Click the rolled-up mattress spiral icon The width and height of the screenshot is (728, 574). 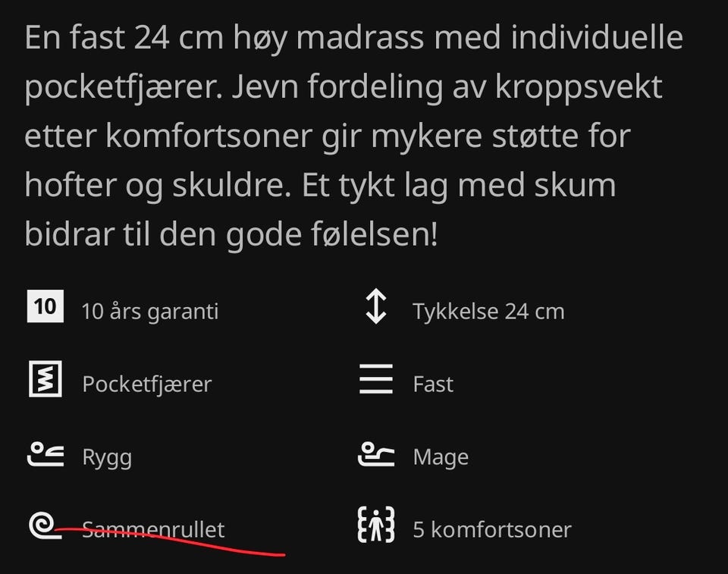(x=45, y=525)
